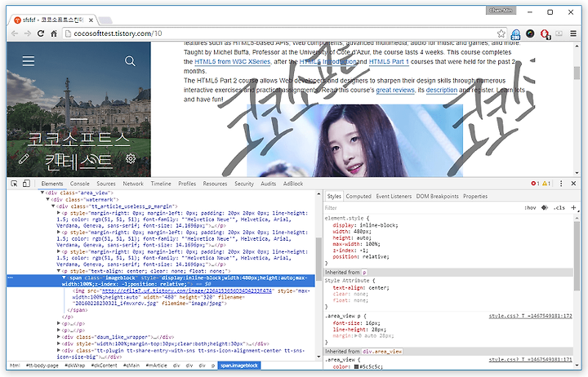Select the Properties sidebar tab
The width and height of the screenshot is (588, 377).
click(x=475, y=196)
